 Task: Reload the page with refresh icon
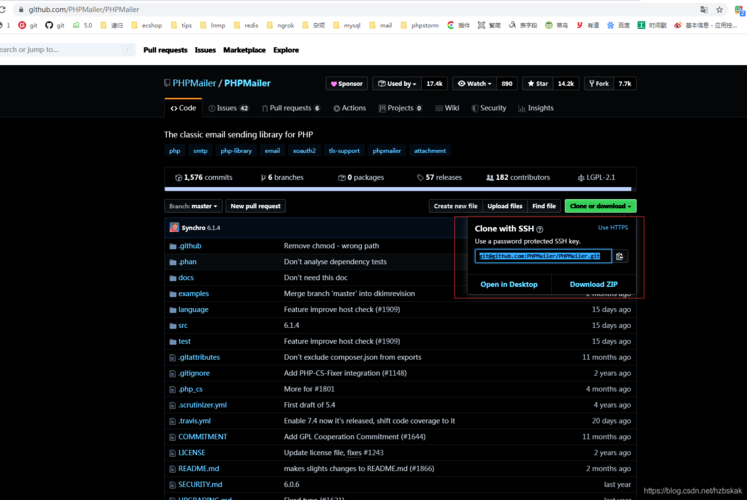tap(3, 10)
